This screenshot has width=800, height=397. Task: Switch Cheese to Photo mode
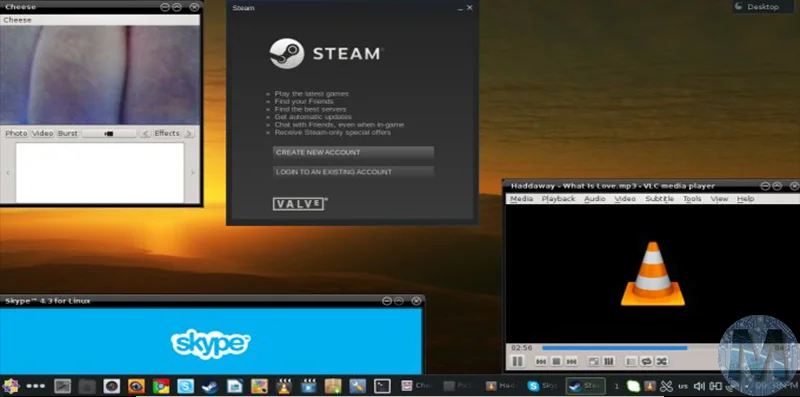pyautogui.click(x=16, y=133)
